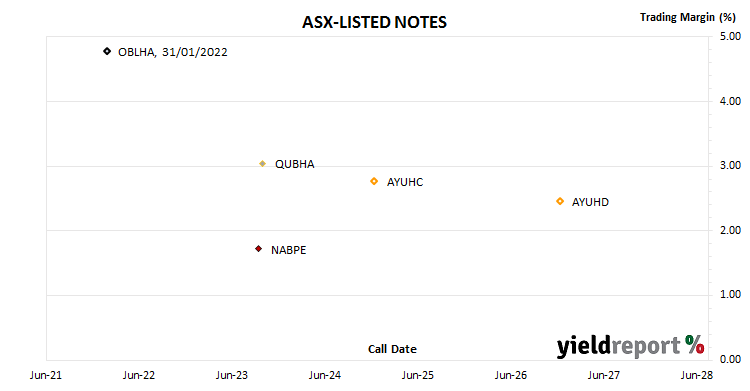The image size is (750, 391).
Task: Click the AYUHC orange diamond marker
Action: [374, 181]
